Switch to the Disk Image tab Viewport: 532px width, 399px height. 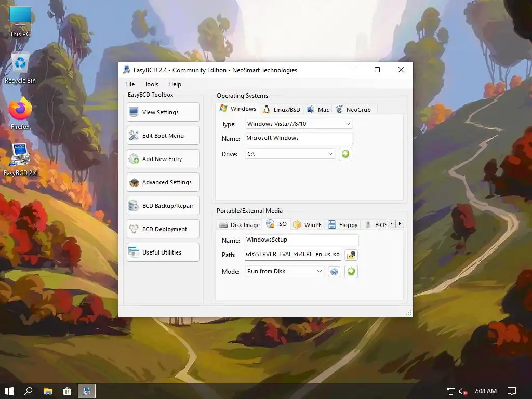pyautogui.click(x=240, y=225)
